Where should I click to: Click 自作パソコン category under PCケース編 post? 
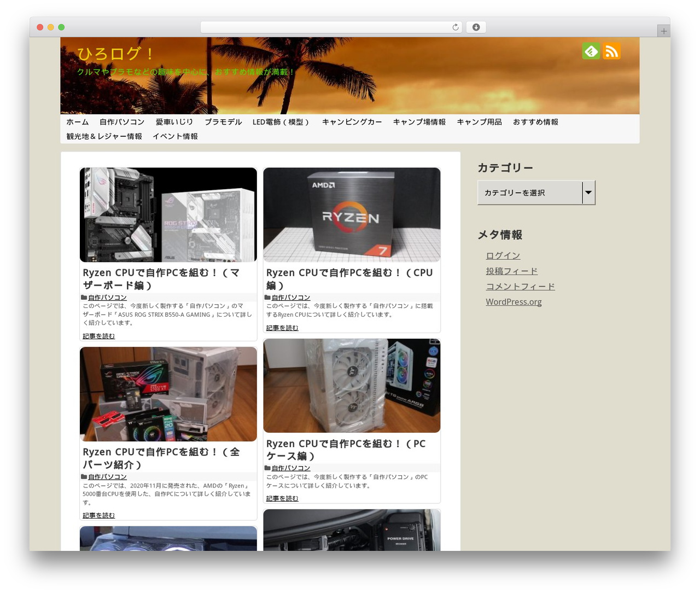tap(291, 468)
